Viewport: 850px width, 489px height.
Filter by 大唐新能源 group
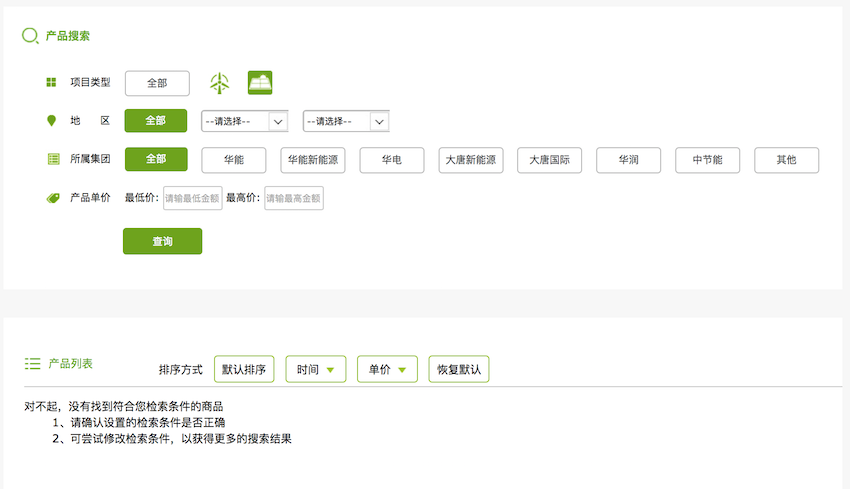pyautogui.click(x=471, y=160)
